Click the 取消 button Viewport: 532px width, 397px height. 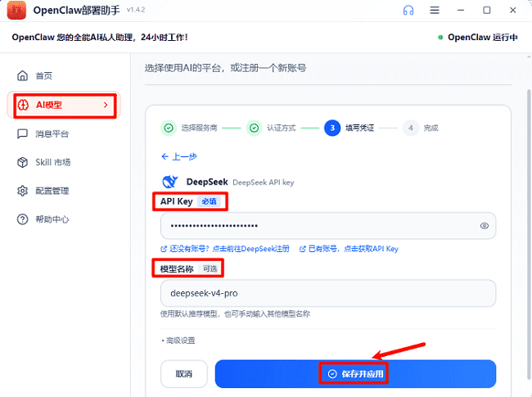coord(184,373)
